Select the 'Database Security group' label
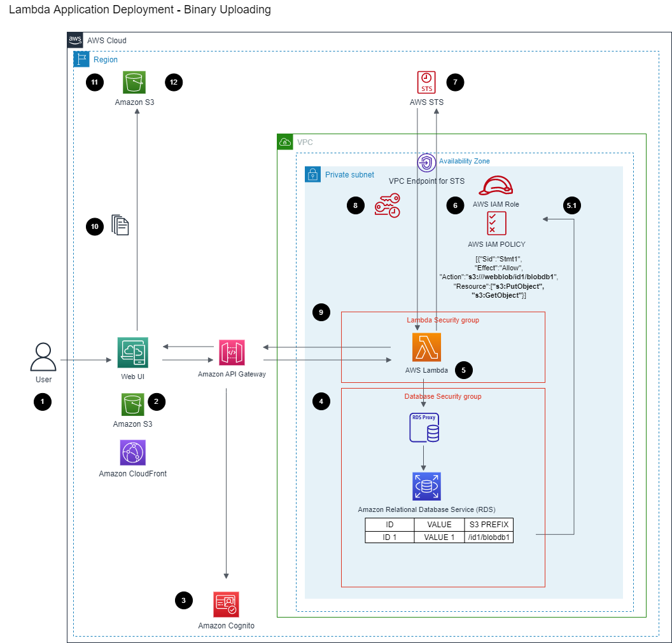This screenshot has height=643, width=672. [x=443, y=396]
